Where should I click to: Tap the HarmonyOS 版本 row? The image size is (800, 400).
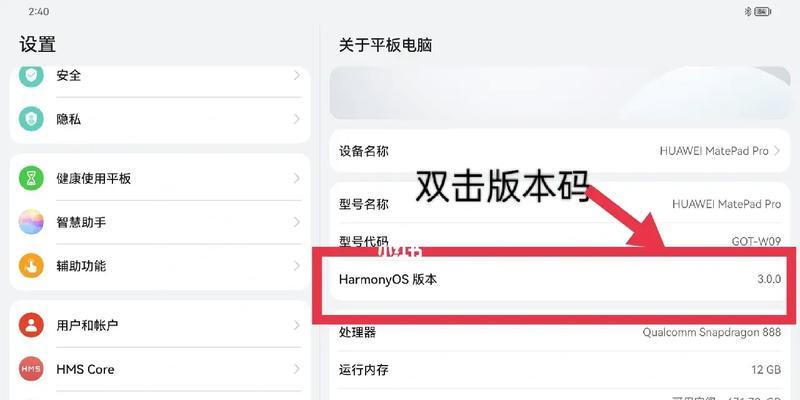coord(558,280)
